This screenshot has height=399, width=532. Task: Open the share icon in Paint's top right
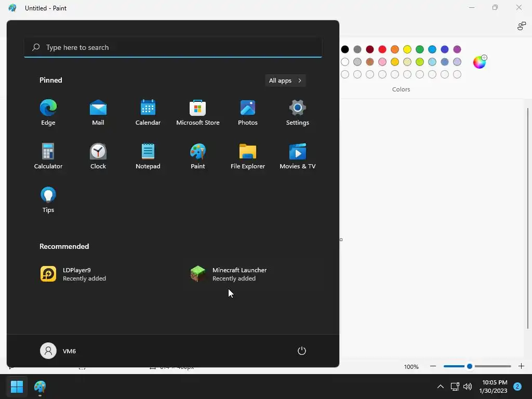(x=522, y=26)
